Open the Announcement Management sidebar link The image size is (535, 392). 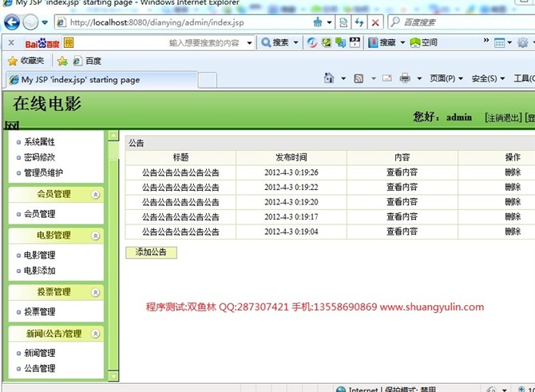(x=39, y=369)
